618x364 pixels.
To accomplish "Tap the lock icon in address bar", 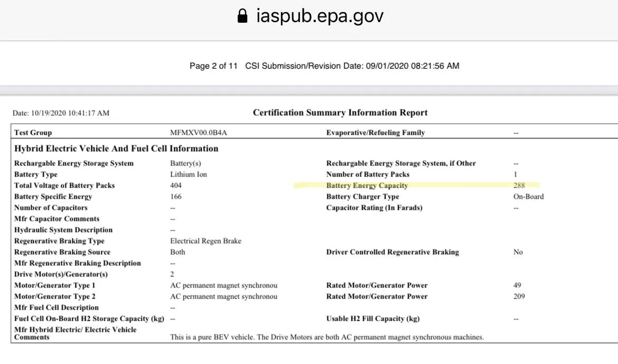I will coord(242,16).
